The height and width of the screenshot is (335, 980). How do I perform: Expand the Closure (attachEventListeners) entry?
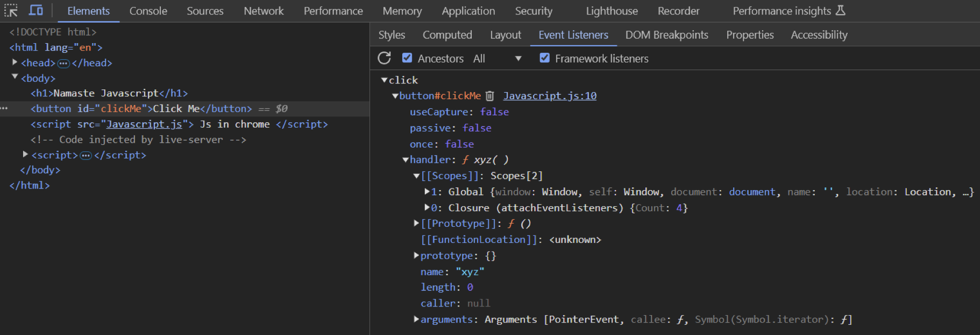pyautogui.click(x=427, y=207)
